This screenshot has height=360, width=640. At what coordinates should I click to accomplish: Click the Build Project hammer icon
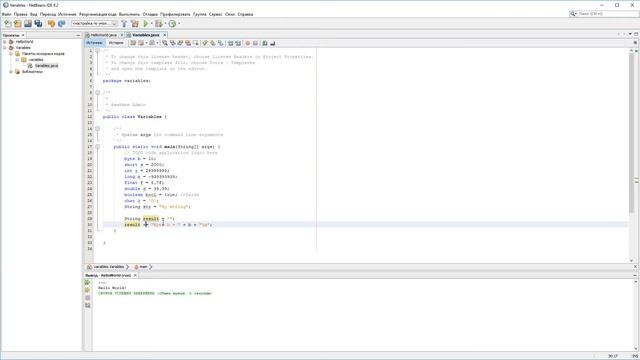[x=124, y=24]
